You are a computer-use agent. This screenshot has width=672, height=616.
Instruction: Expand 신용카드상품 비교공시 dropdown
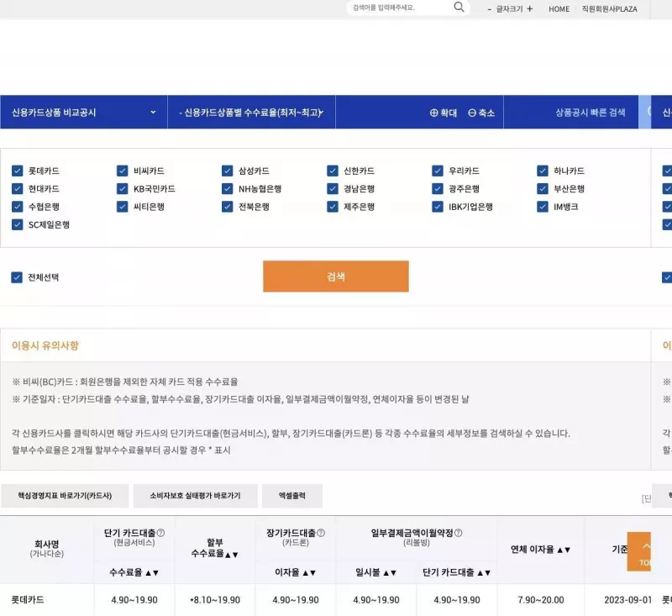tap(83, 113)
